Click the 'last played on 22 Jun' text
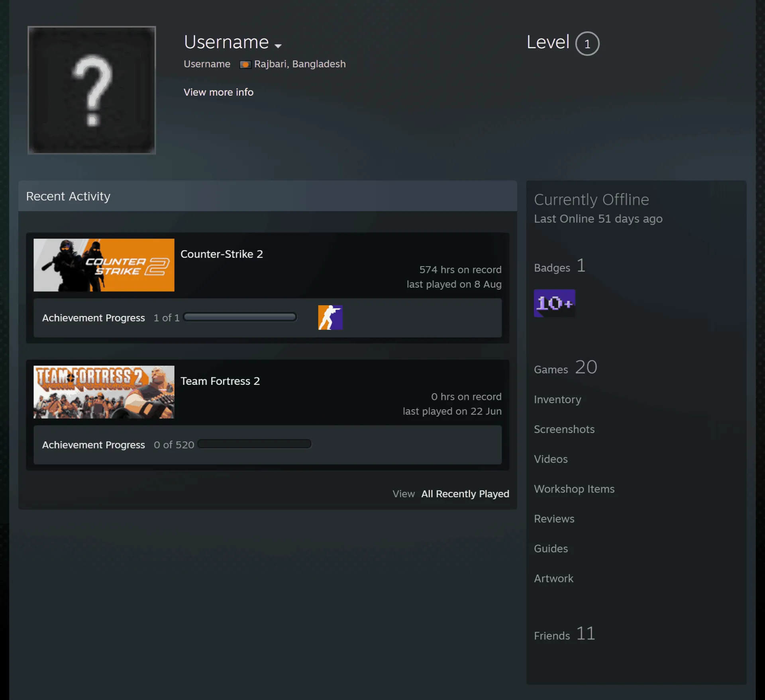Screen dimensions: 765x700 [452, 411]
